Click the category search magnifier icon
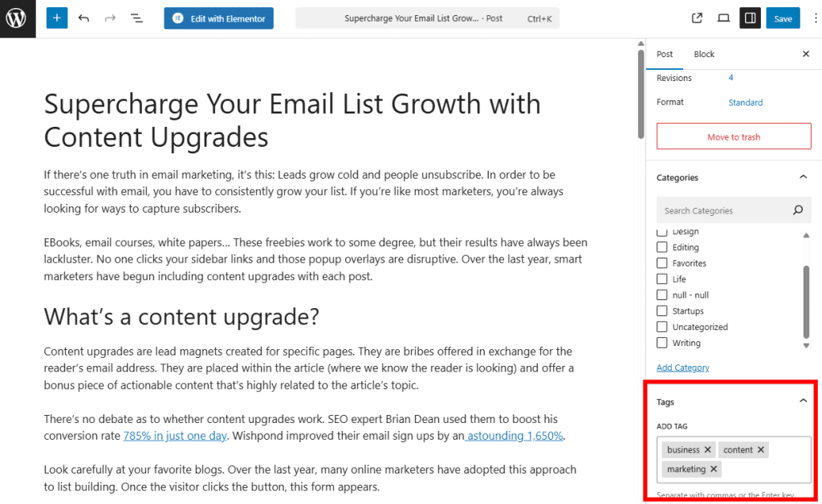 pos(798,210)
